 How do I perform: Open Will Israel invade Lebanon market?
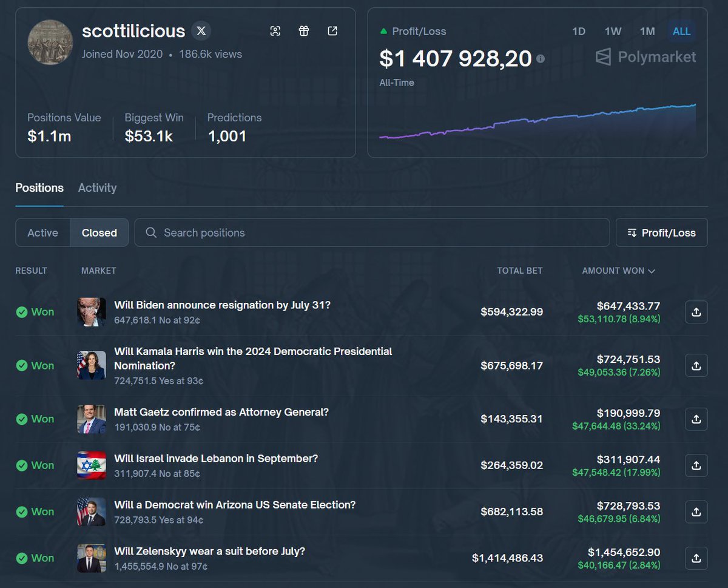pos(216,458)
